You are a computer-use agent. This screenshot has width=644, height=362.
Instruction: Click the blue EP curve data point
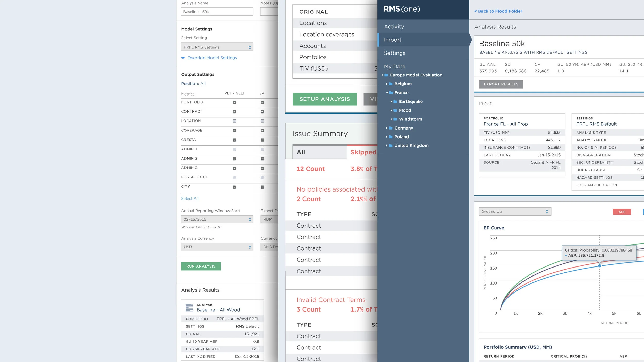[x=599, y=266]
